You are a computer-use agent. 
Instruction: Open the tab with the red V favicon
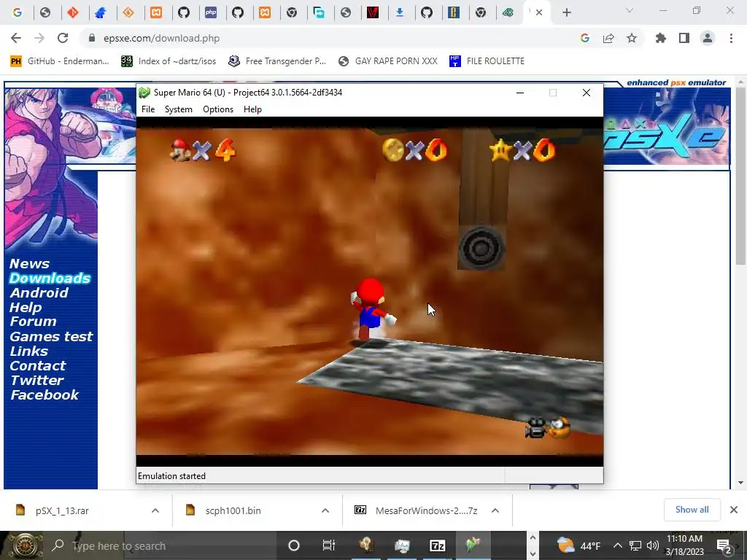point(373,12)
